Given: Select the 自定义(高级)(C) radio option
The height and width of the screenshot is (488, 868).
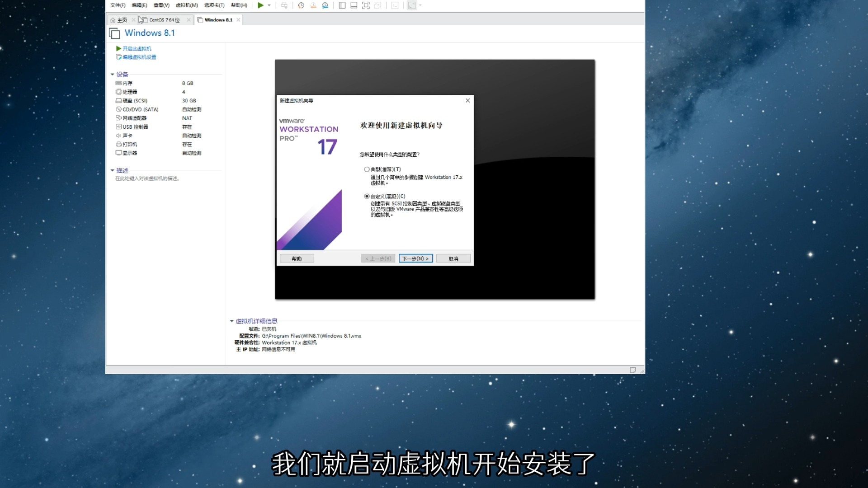Looking at the screenshot, I should 367,197.
